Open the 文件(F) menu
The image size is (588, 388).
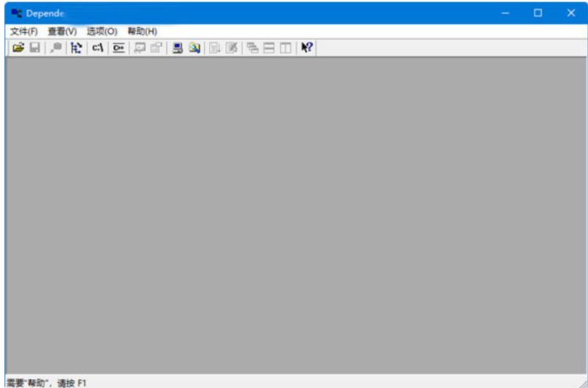[x=24, y=32]
